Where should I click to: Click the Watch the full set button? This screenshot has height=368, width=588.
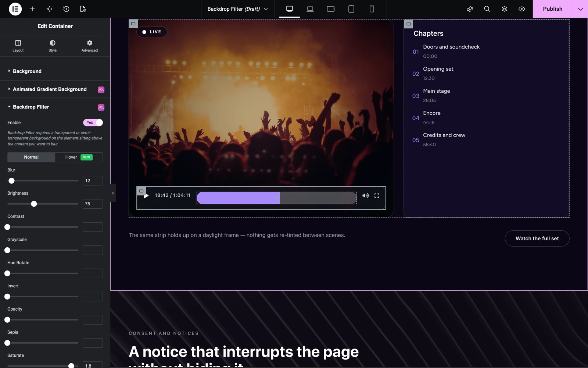pos(537,238)
